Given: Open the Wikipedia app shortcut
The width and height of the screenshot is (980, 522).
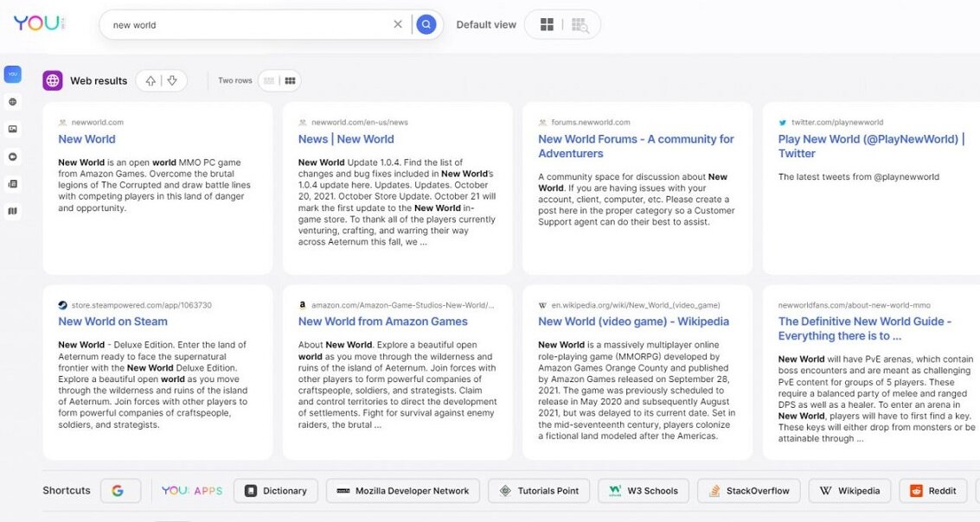Looking at the screenshot, I should pos(849,491).
